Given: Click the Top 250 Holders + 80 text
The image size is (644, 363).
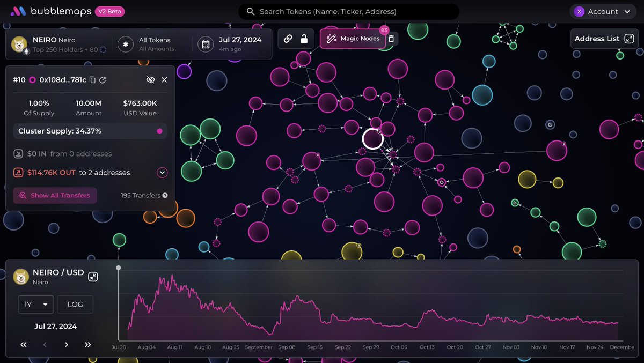Looking at the screenshot, I should click(65, 49).
